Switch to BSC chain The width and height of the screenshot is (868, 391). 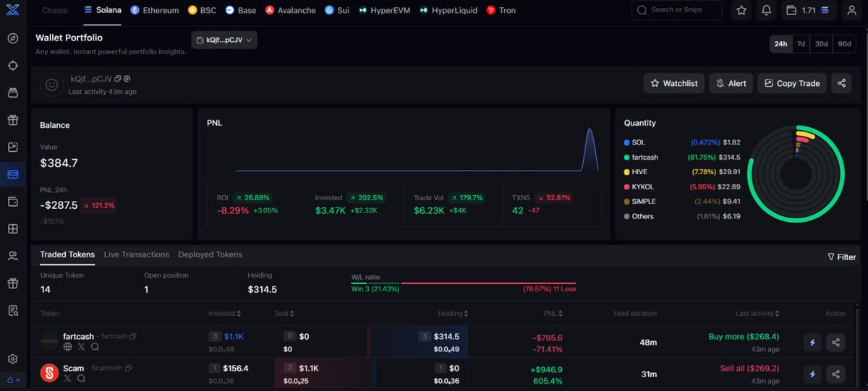pyautogui.click(x=202, y=10)
